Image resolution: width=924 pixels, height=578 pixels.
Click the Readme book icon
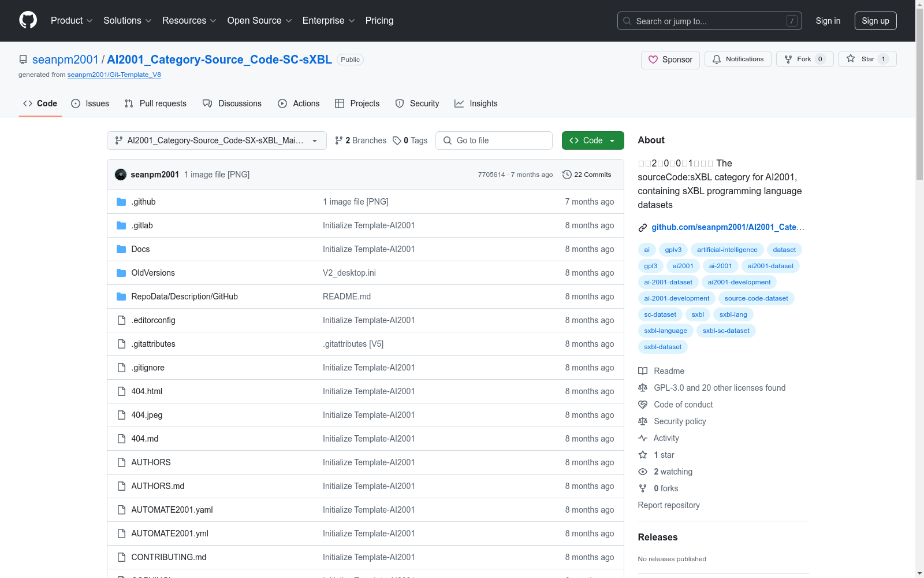pos(643,371)
